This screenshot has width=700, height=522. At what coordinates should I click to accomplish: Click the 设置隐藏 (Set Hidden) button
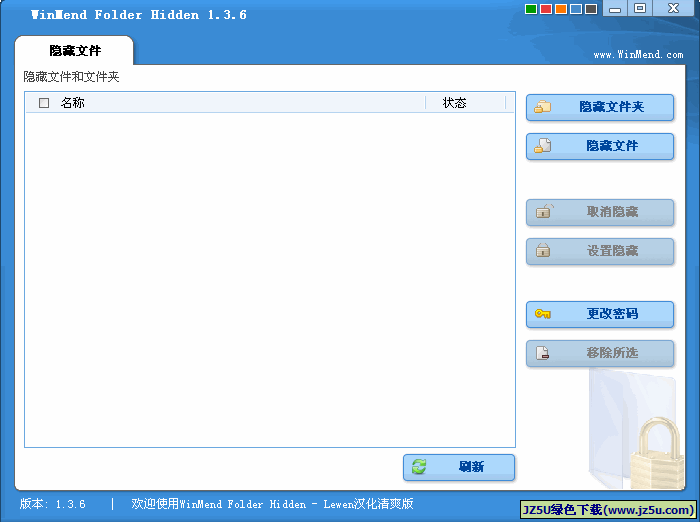pyautogui.click(x=600, y=251)
